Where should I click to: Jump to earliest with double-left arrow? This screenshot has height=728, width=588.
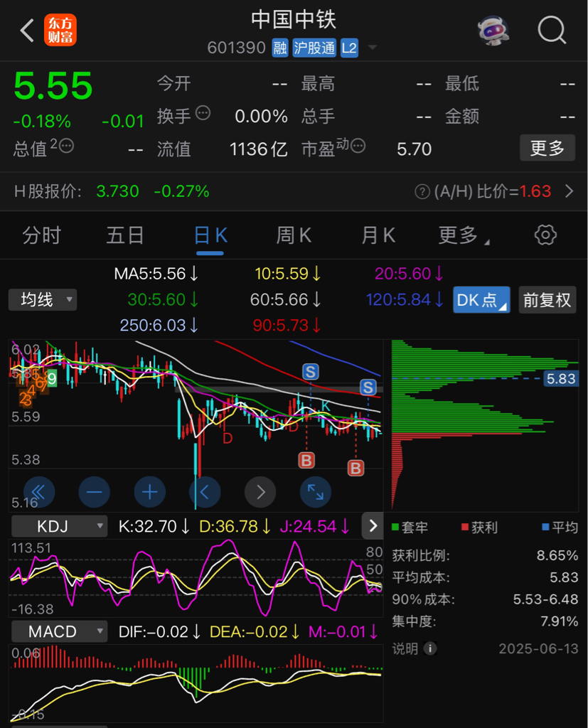coord(39,492)
